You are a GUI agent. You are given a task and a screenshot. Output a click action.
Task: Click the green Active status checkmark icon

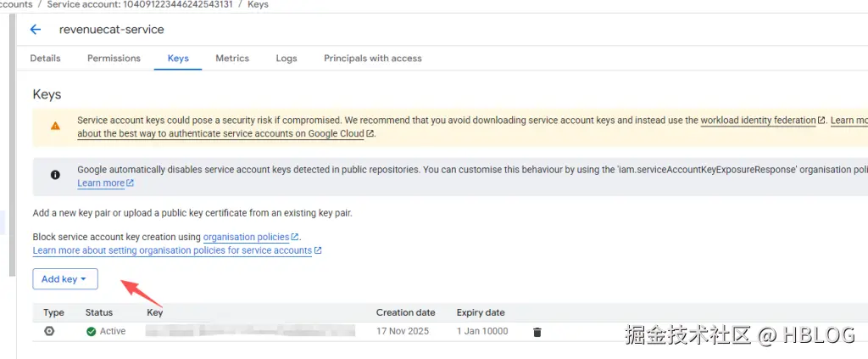coord(91,331)
